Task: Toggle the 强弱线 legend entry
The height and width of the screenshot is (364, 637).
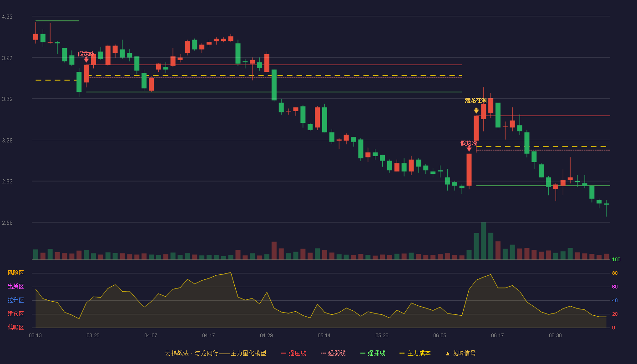Action: click(333, 353)
